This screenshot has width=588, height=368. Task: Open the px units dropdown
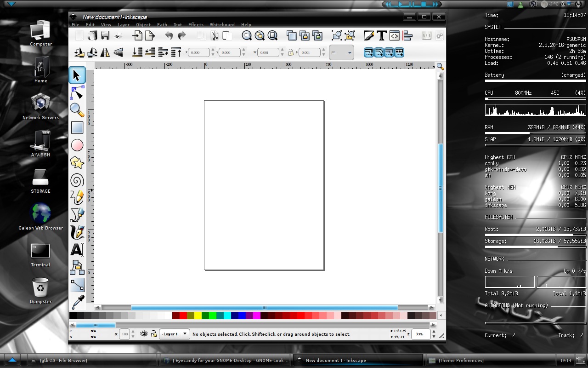pyautogui.click(x=341, y=52)
